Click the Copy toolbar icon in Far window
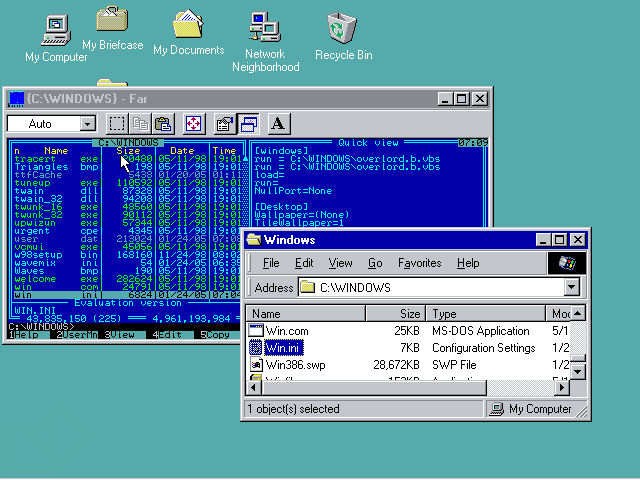640x480 pixels. pyautogui.click(x=140, y=124)
